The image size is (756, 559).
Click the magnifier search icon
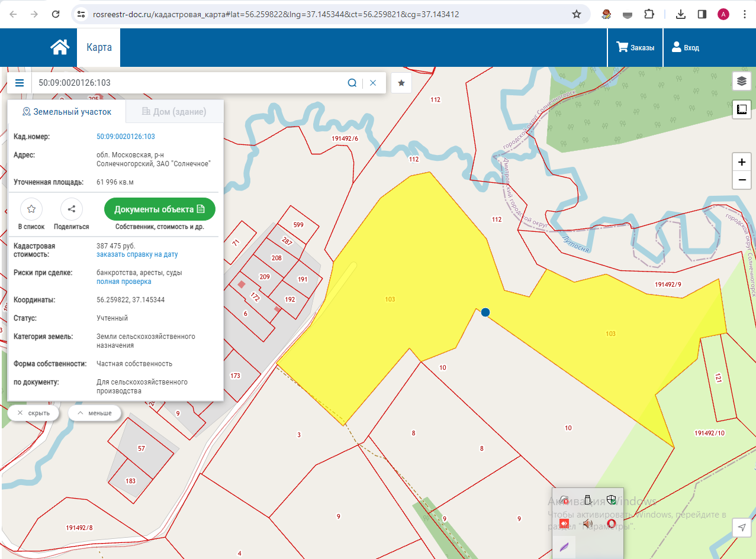pos(352,83)
